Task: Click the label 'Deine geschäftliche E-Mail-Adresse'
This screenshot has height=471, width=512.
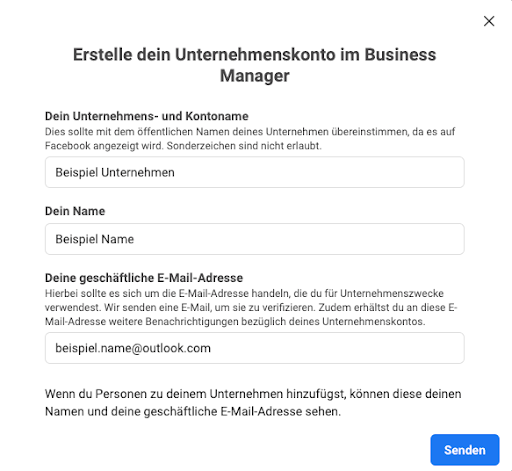Action: pyautogui.click(x=144, y=278)
